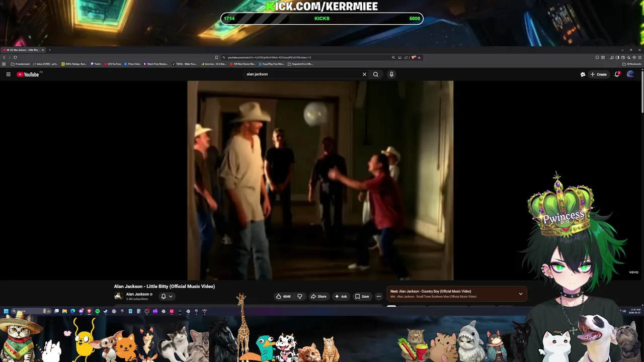The width and height of the screenshot is (644, 362).
Task: Open more actions three-dot menu
Action: pos(379,297)
